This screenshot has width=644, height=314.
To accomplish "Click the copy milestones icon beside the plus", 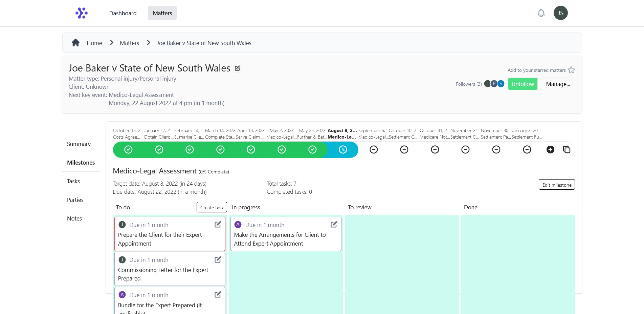I will click(567, 149).
